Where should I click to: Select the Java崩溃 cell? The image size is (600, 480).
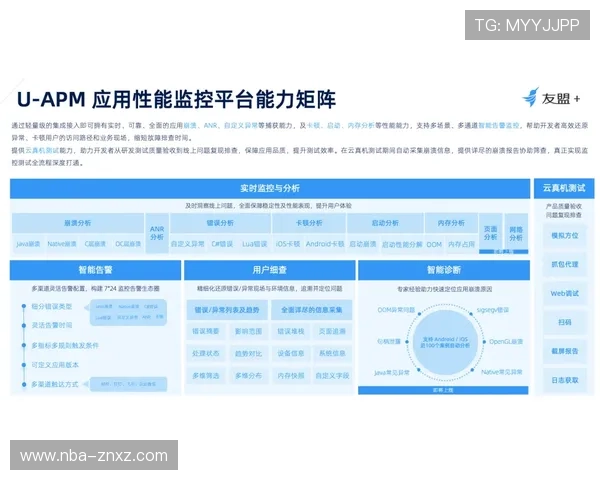pos(28,244)
